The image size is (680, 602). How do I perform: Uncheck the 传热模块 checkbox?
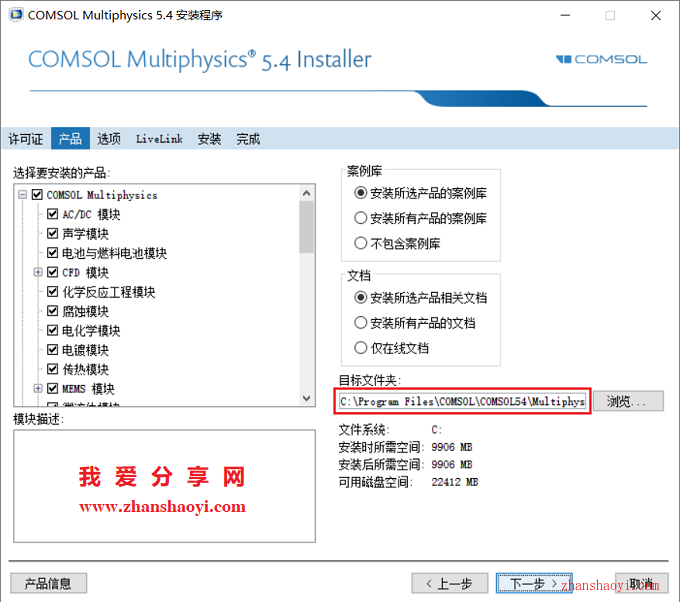tap(52, 369)
